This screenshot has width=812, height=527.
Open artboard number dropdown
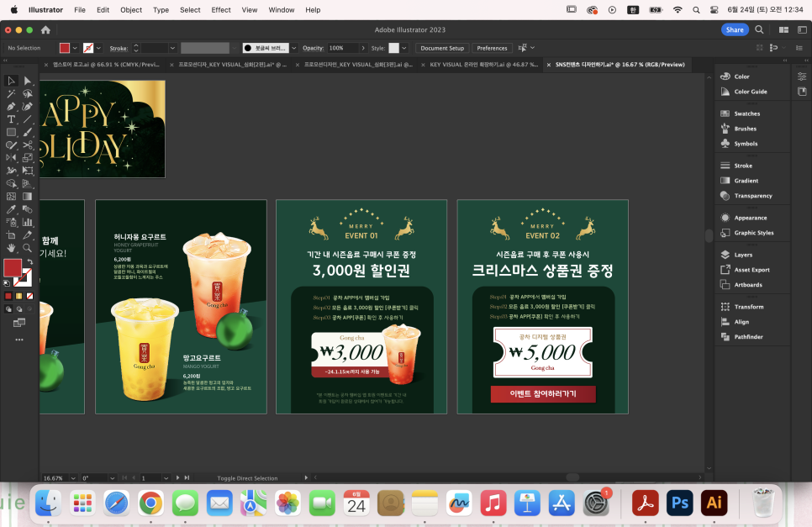pyautogui.click(x=166, y=478)
